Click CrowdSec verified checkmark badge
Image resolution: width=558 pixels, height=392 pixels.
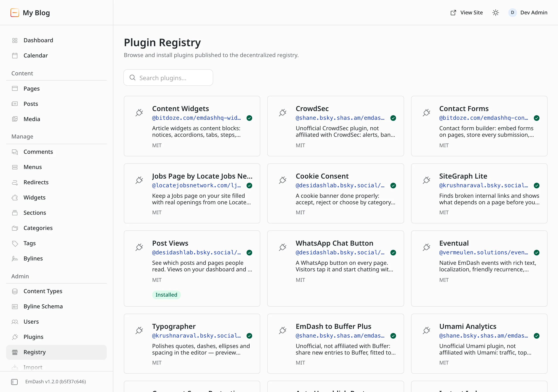click(x=393, y=118)
